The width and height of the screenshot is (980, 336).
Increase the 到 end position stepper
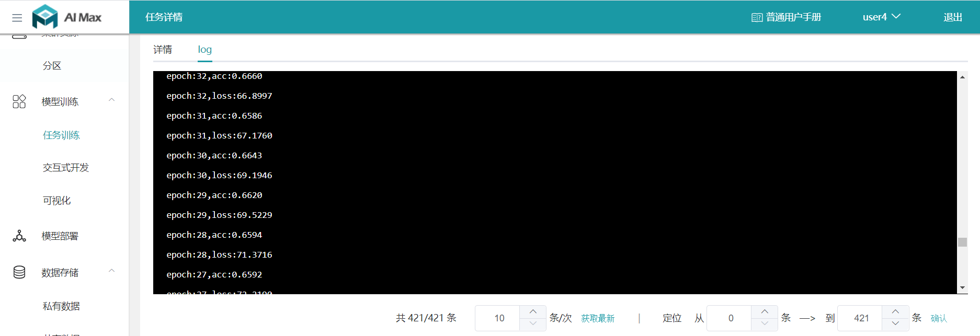[x=895, y=311]
